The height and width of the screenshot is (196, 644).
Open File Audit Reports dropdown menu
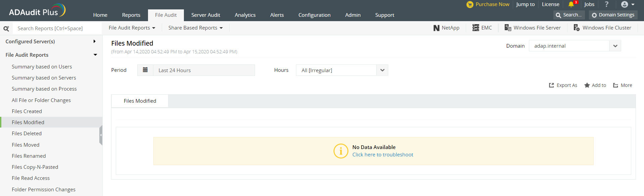pos(132,28)
